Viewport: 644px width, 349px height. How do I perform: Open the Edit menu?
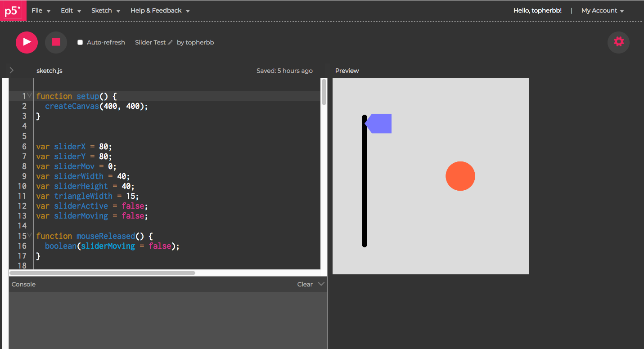[71, 10]
